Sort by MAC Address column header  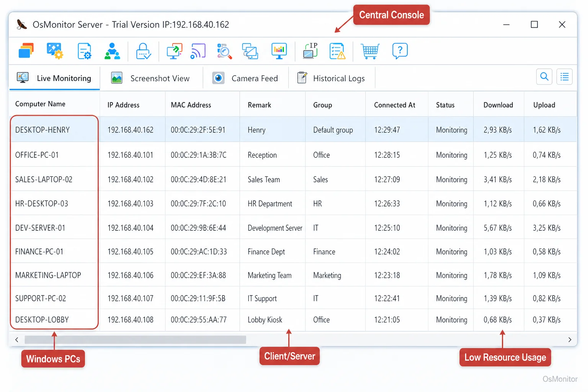click(191, 105)
